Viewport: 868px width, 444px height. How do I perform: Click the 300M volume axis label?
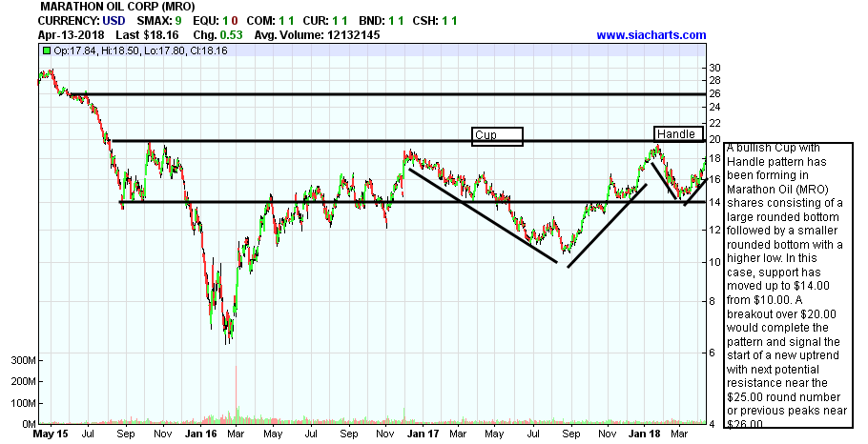(x=21, y=361)
